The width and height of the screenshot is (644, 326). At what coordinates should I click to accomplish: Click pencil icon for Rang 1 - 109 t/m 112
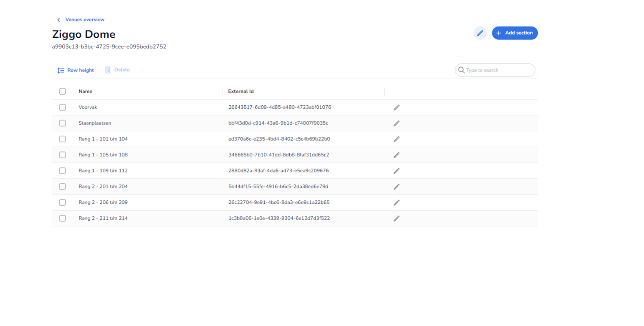(396, 171)
